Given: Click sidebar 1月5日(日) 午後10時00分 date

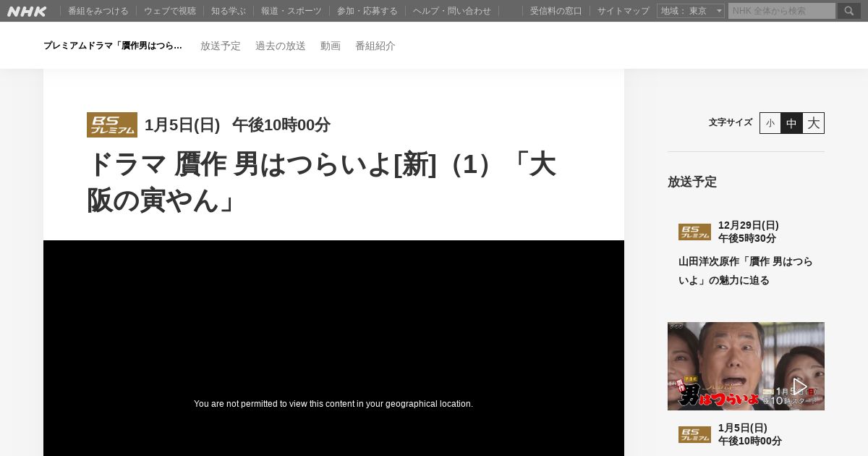Looking at the screenshot, I should click(750, 434).
